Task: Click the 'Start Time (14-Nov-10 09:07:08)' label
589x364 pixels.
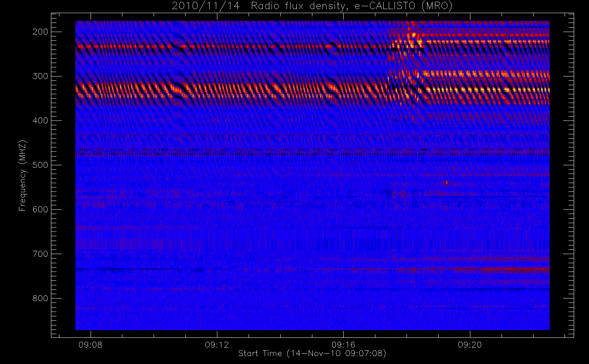Action: (312, 353)
